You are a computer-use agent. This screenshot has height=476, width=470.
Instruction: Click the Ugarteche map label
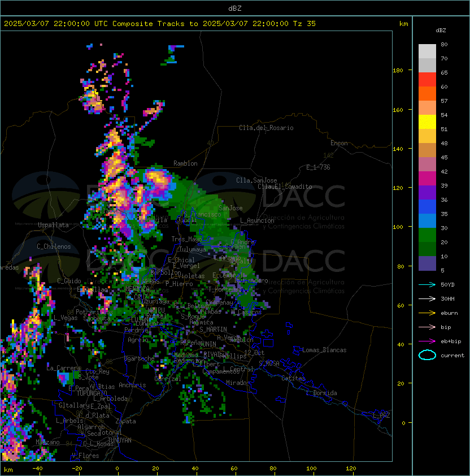click(139, 358)
